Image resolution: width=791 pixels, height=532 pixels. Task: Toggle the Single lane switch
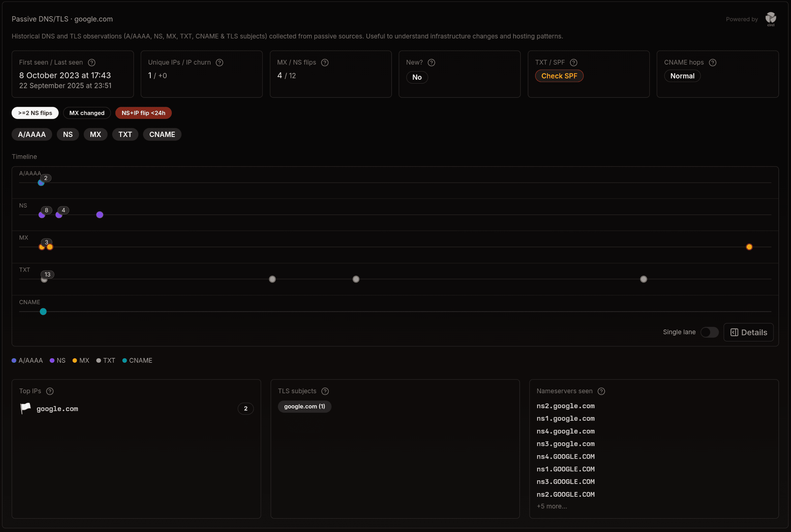[710, 332]
